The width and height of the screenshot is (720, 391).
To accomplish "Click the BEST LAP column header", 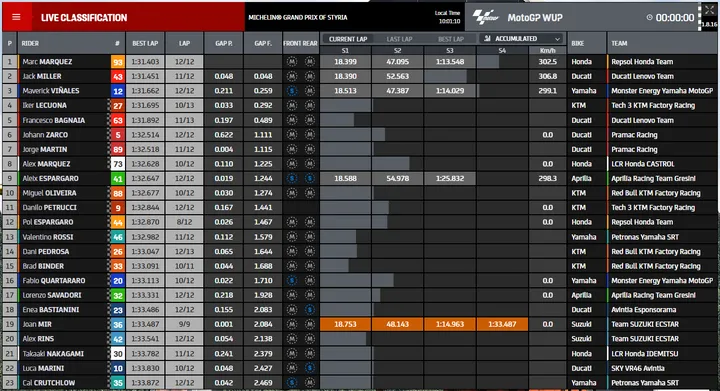I will (145, 44).
